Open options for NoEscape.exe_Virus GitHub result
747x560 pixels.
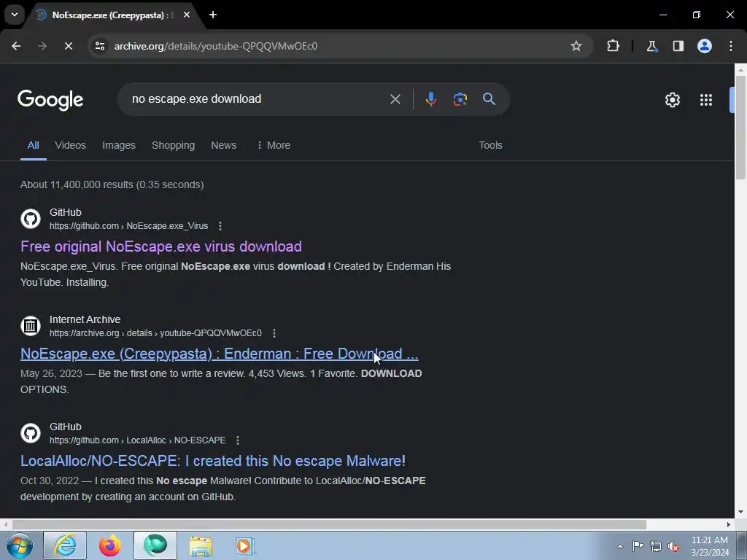click(220, 226)
